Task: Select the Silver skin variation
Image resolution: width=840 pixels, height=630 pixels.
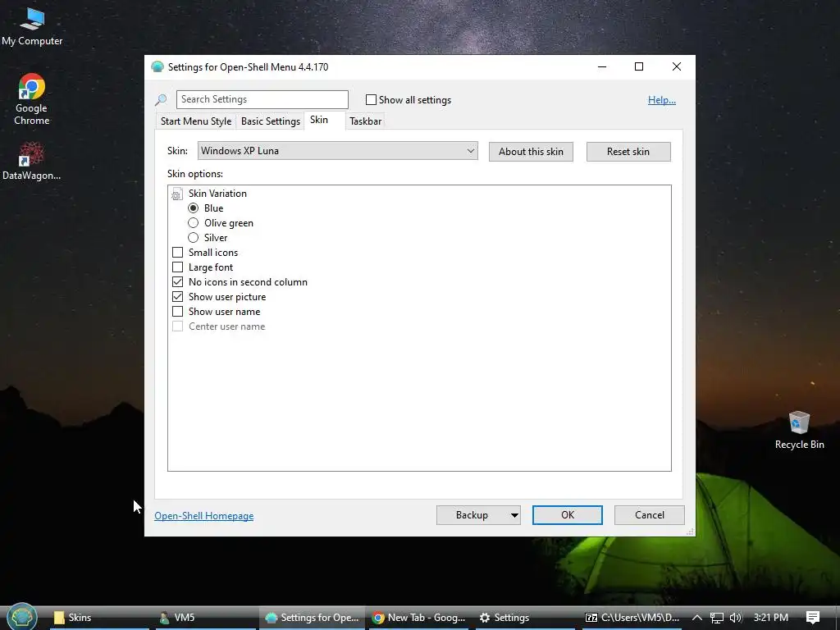Action: tap(194, 237)
